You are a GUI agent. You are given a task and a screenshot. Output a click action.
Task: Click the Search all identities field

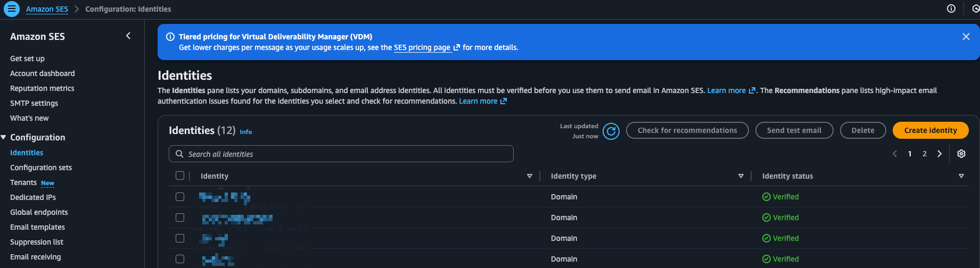pyautogui.click(x=341, y=154)
